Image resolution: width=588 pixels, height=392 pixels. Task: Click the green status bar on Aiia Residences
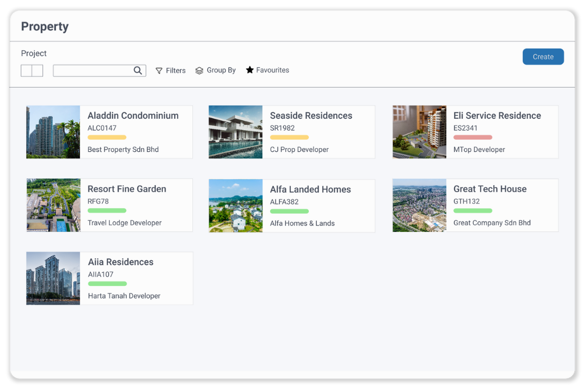(x=107, y=284)
